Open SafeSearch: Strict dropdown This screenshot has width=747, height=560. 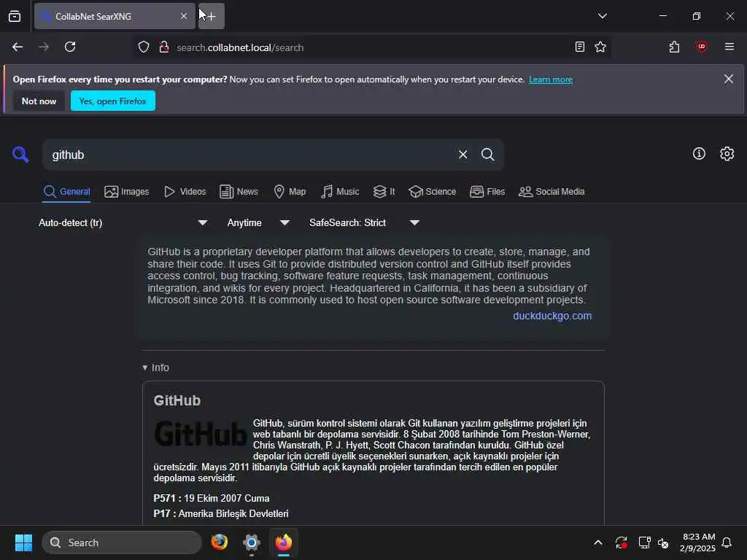click(x=364, y=223)
